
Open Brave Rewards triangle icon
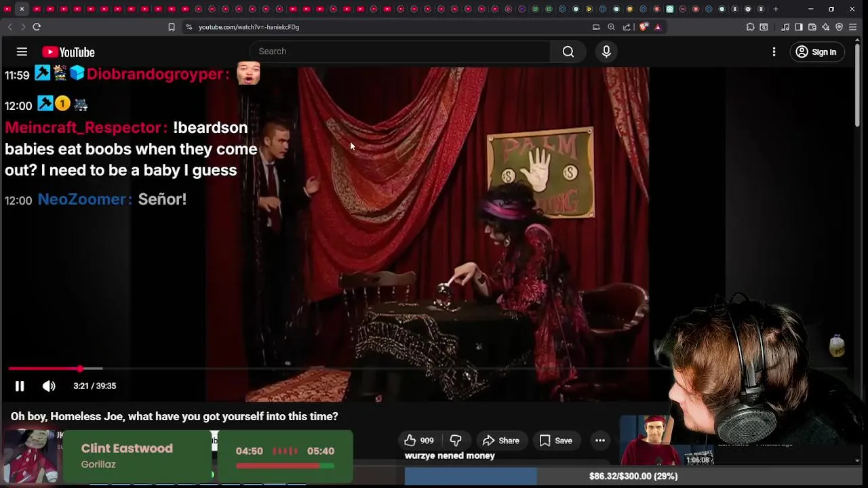click(x=658, y=27)
